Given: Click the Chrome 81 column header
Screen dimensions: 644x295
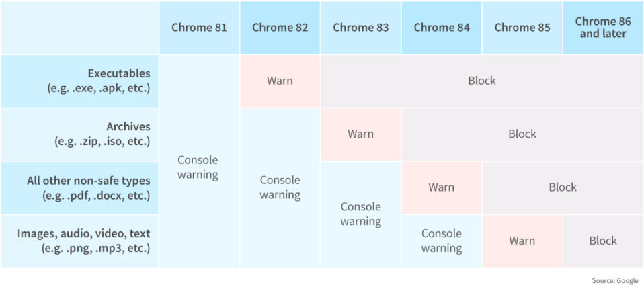Looking at the screenshot, I should pos(199,28).
